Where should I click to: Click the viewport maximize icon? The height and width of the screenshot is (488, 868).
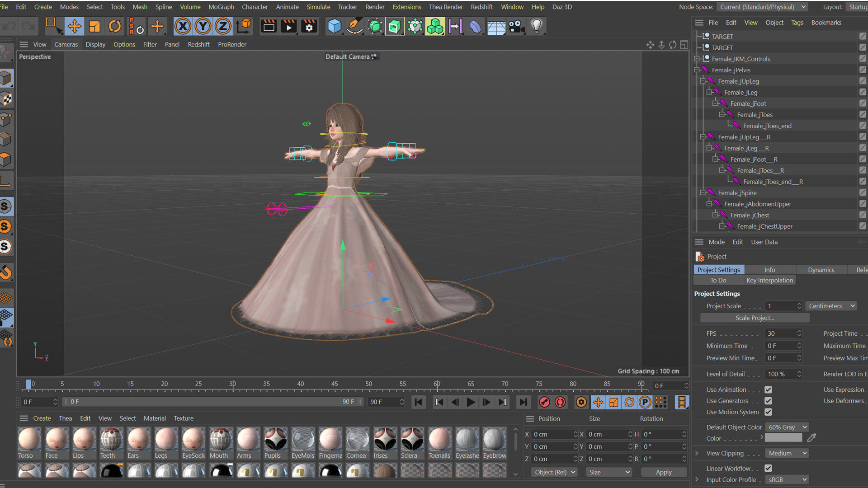(x=684, y=44)
